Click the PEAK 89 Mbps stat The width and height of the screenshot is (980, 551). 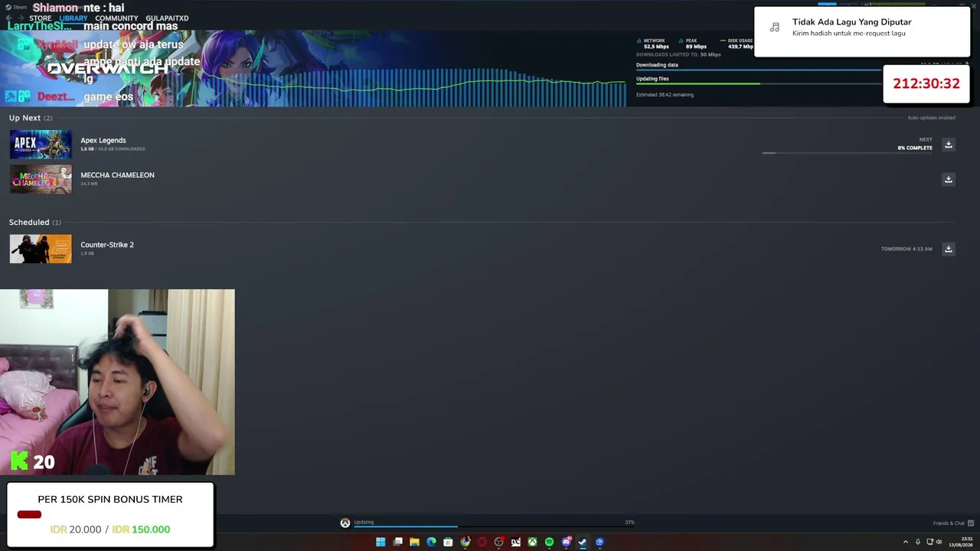click(693, 44)
